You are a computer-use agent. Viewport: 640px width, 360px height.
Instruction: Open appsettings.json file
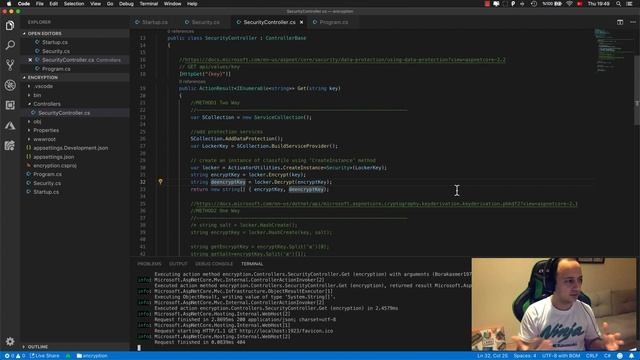[x=53, y=157]
